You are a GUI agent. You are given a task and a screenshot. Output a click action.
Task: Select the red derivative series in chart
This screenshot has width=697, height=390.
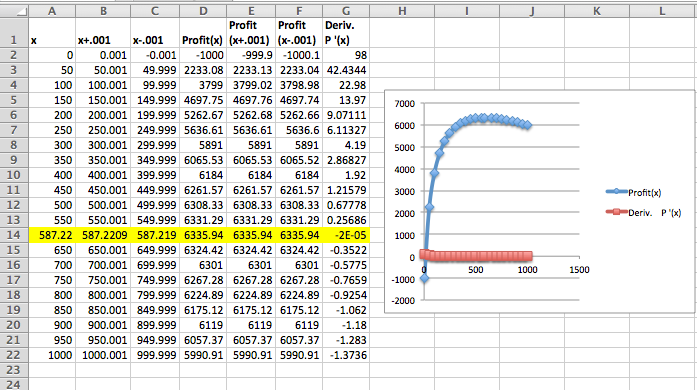pos(476,256)
